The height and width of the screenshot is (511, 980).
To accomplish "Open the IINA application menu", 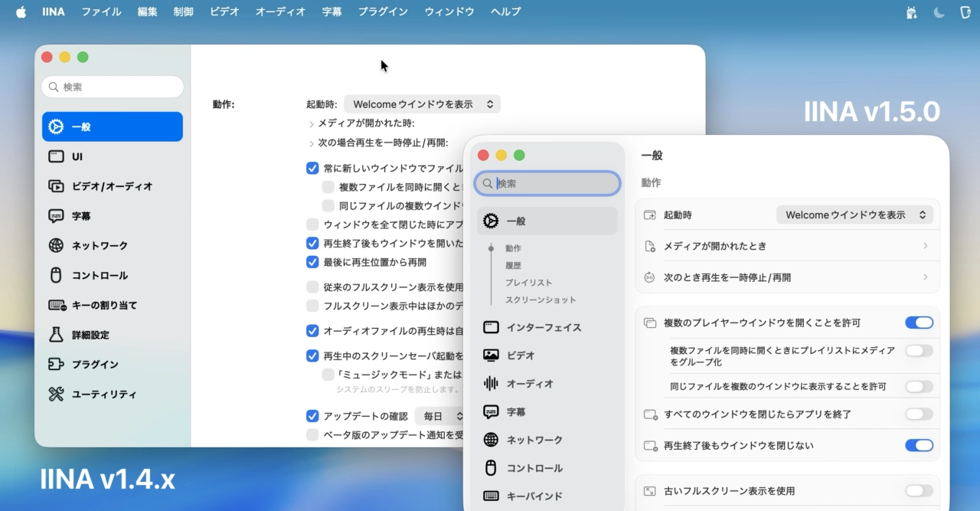I will pos(54,11).
